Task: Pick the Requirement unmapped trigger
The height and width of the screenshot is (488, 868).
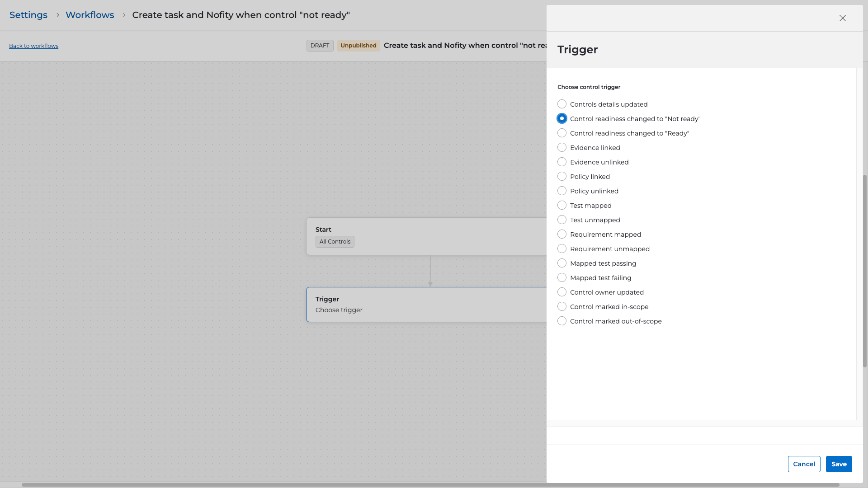Action: coord(562,249)
